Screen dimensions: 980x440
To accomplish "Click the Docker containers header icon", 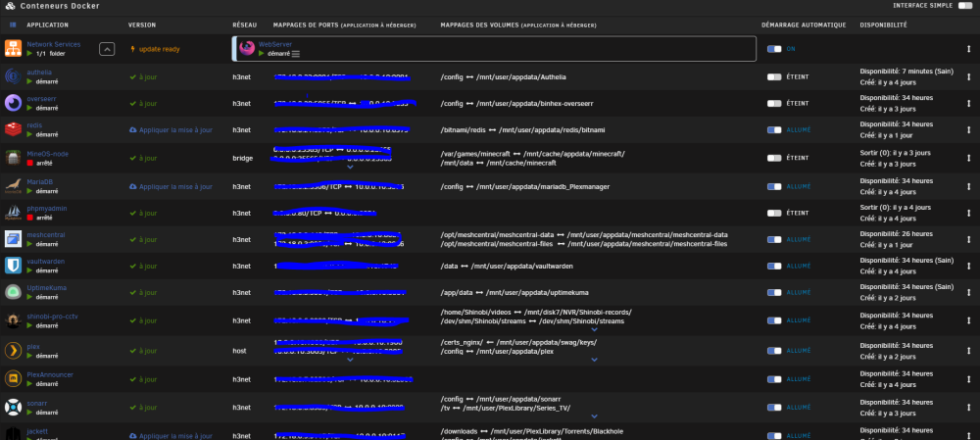I will point(10,6).
